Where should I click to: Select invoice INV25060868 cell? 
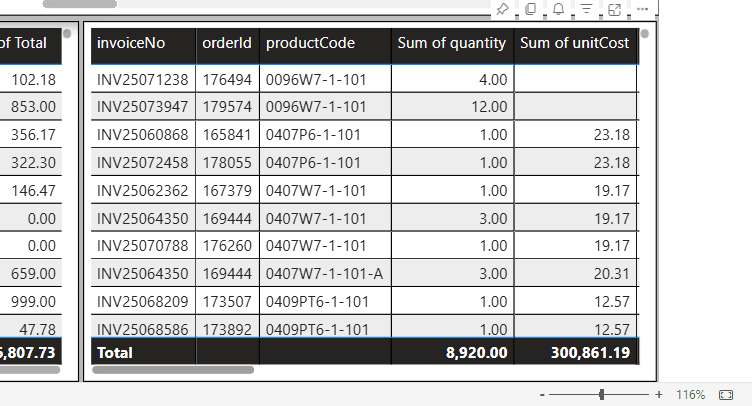point(143,135)
